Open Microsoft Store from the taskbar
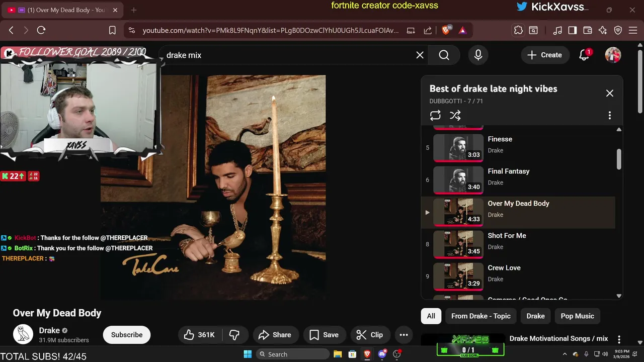The height and width of the screenshot is (362, 644). tap(353, 354)
